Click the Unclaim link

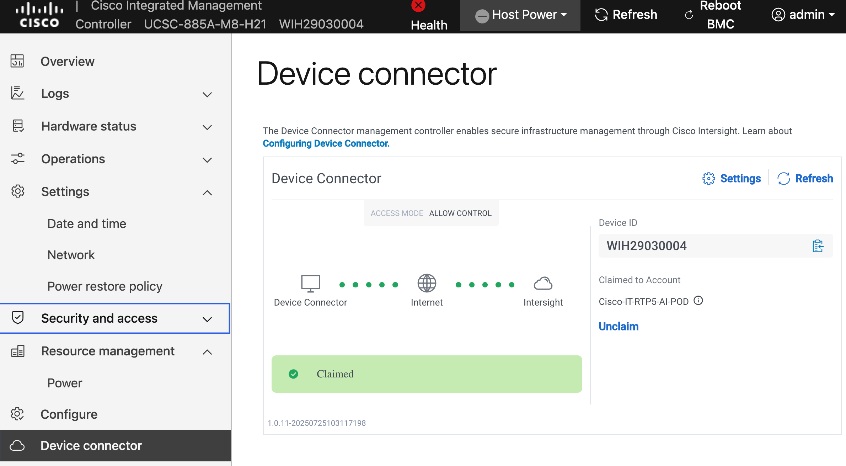pos(618,326)
